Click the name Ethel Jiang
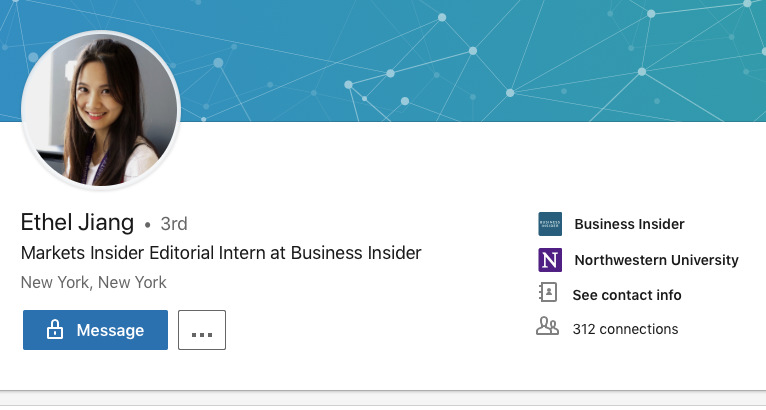The width and height of the screenshot is (766, 410). click(77, 223)
